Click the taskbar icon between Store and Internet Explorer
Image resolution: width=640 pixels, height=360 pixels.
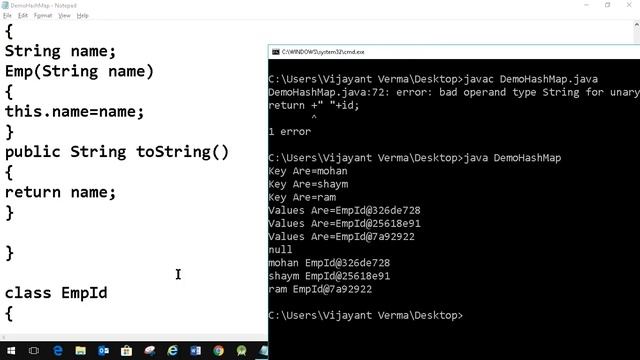pyautogui.click(x=150, y=351)
